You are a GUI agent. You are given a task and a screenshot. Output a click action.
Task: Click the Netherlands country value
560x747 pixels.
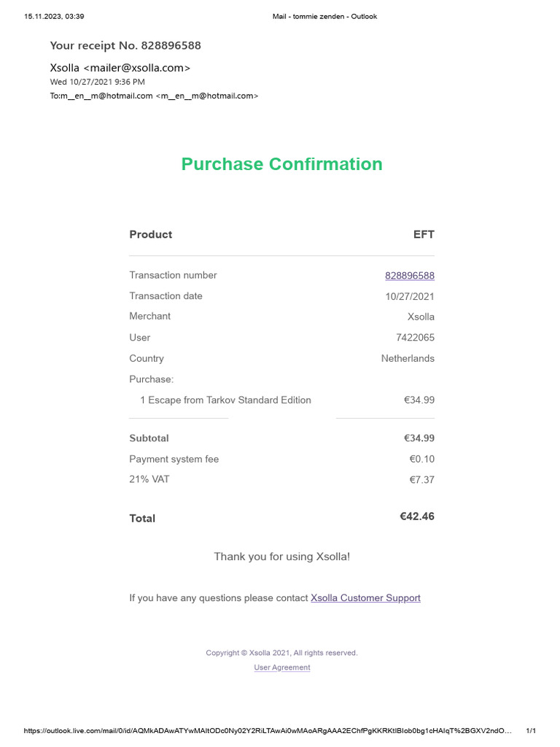click(408, 358)
